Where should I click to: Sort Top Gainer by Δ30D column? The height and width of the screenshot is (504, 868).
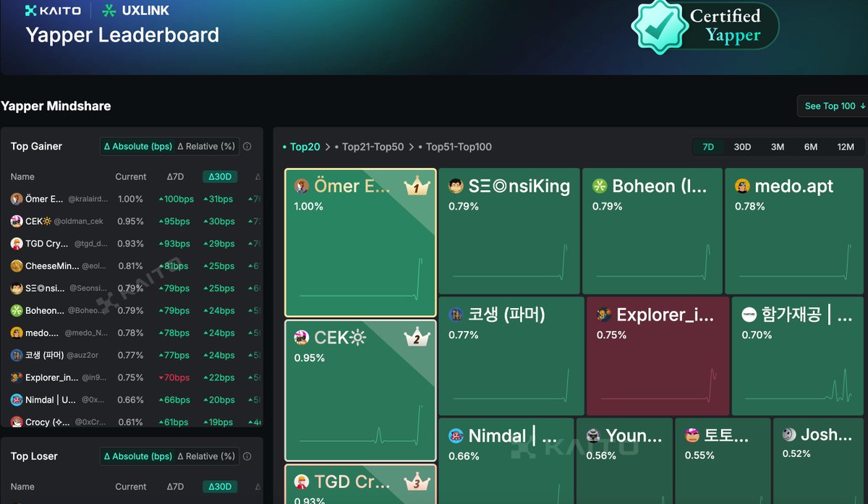[218, 176]
